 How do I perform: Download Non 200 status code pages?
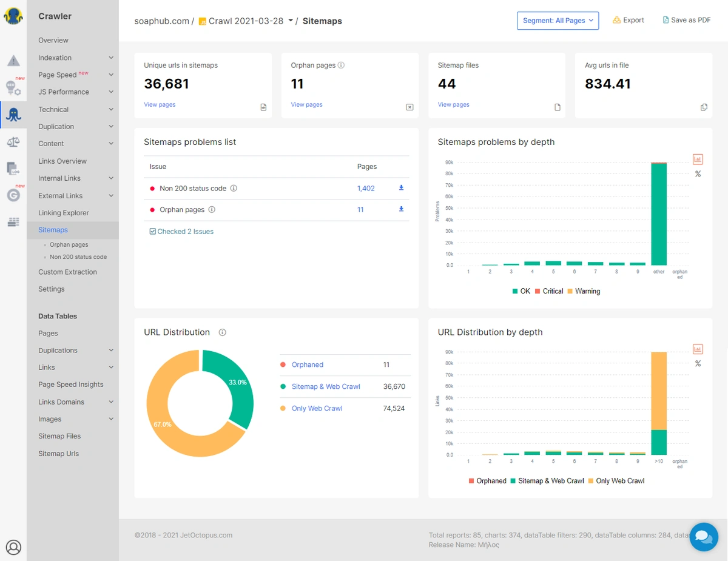tap(401, 188)
